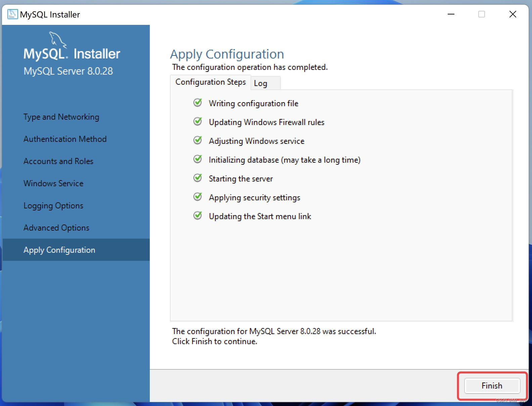
Task: Select Apply Configuration in sidebar
Action: pyautogui.click(x=76, y=250)
